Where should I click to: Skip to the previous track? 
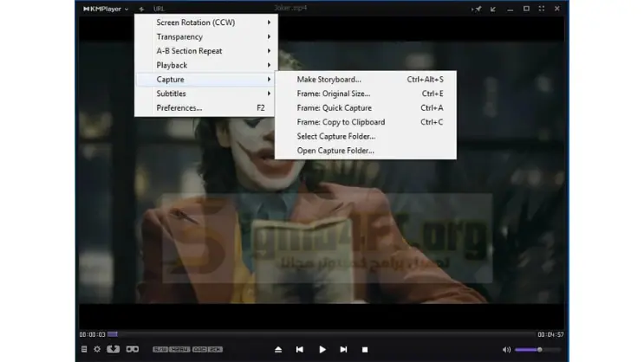click(300, 349)
